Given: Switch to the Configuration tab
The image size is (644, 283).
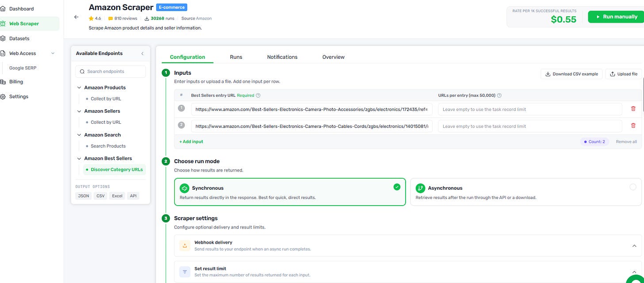Looking at the screenshot, I should 188,57.
